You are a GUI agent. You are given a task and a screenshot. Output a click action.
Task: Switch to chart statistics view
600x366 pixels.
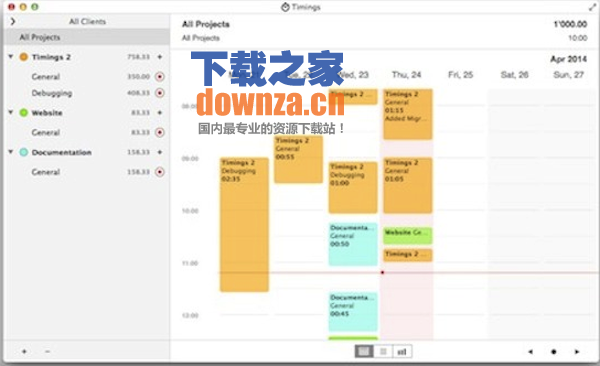coord(402,351)
